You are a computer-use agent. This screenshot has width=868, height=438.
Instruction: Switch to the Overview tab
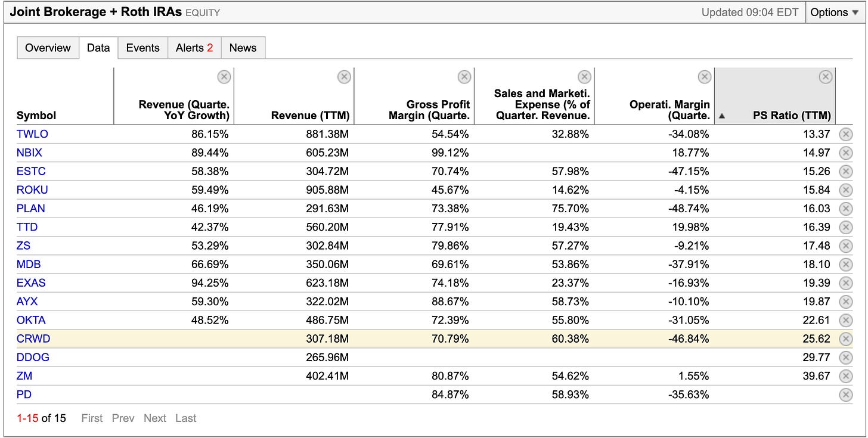[x=48, y=48]
